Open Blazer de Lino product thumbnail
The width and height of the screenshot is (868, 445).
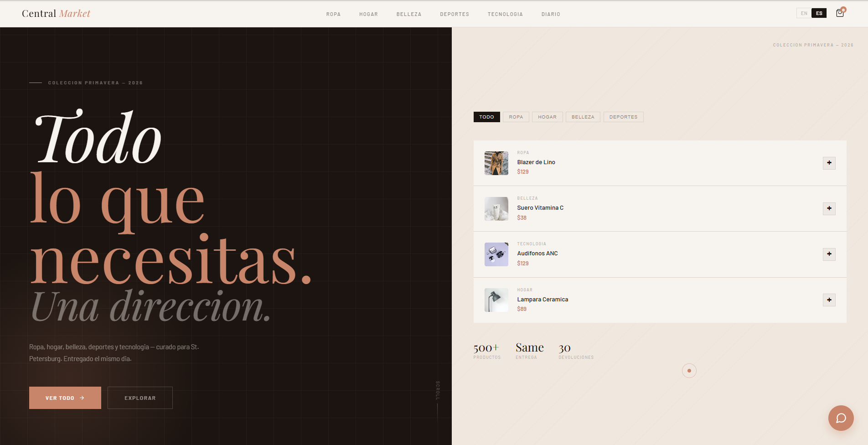pos(496,163)
